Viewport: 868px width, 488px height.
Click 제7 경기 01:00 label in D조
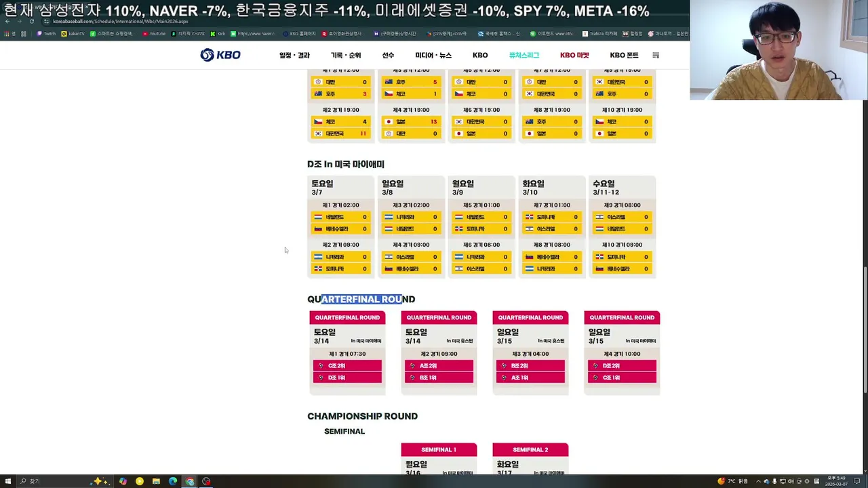point(552,205)
